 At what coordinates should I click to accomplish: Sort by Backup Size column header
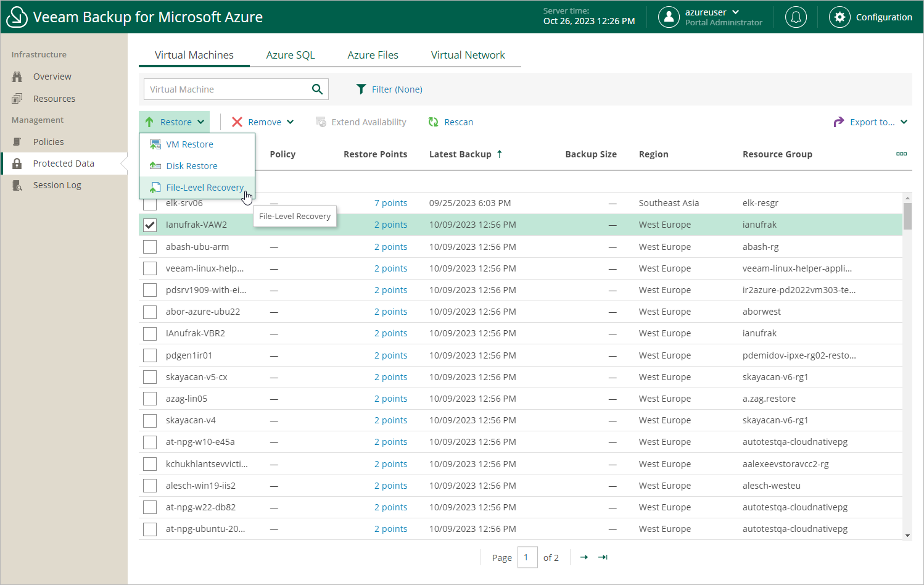[x=591, y=154]
